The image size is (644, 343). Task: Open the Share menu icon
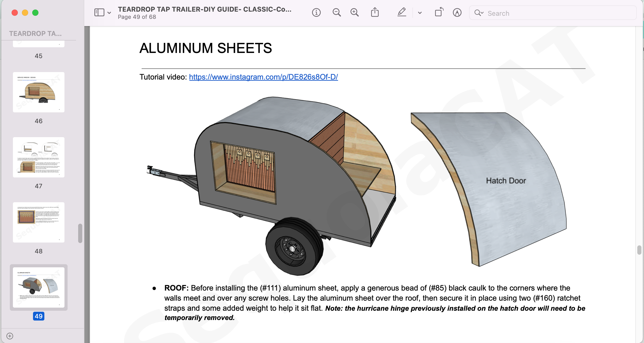[x=375, y=13]
